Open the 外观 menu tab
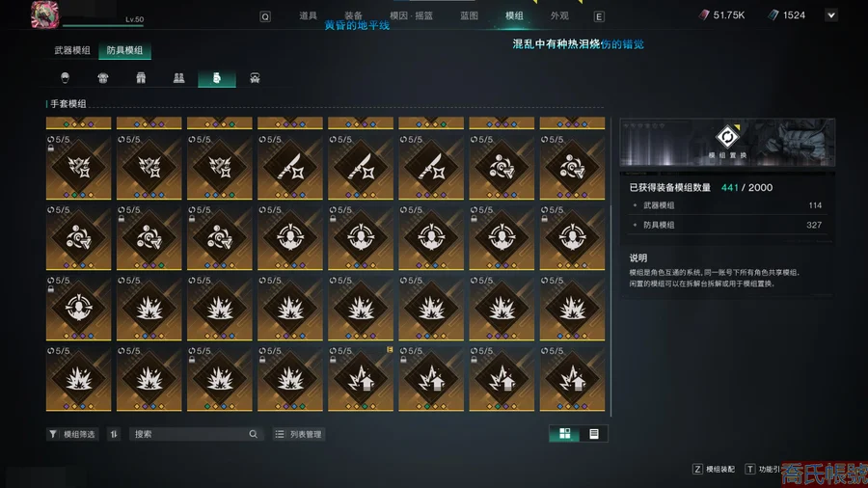Viewport: 868px width, 488px height. point(559,16)
